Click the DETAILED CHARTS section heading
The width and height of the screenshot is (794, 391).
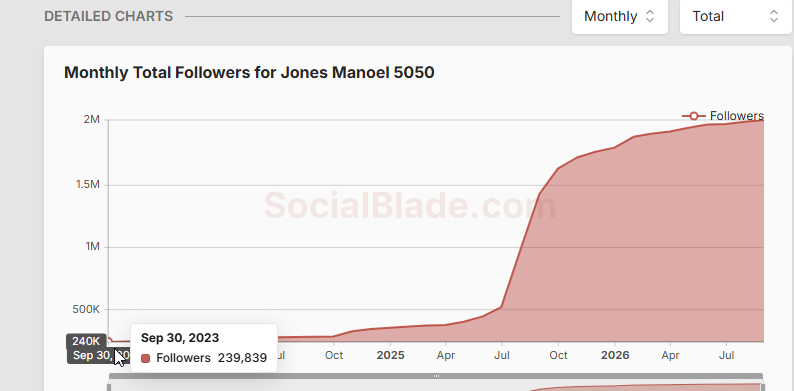pyautogui.click(x=108, y=16)
